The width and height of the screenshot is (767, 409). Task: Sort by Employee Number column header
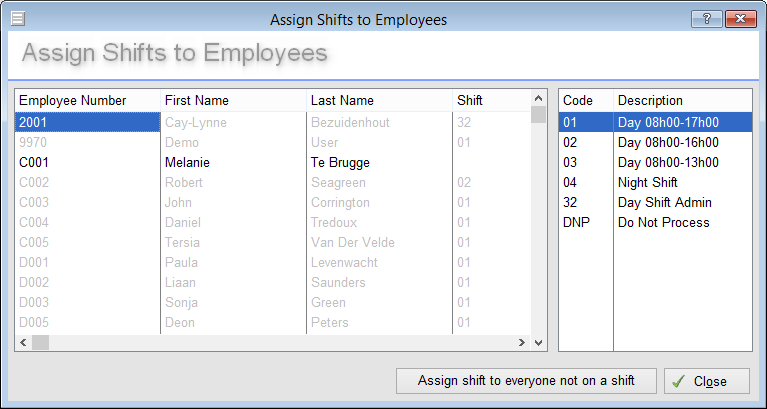[87, 101]
